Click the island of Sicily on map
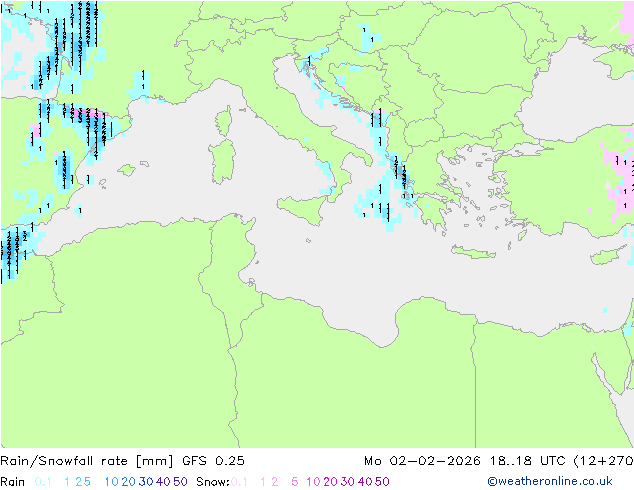The width and height of the screenshot is (634, 490). 304,208
